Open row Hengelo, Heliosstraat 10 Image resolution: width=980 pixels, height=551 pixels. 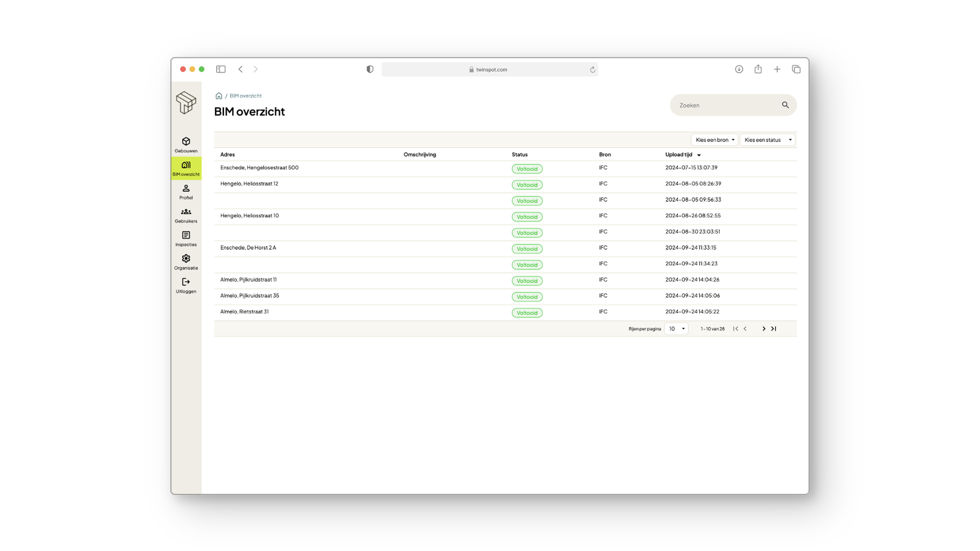505,216
